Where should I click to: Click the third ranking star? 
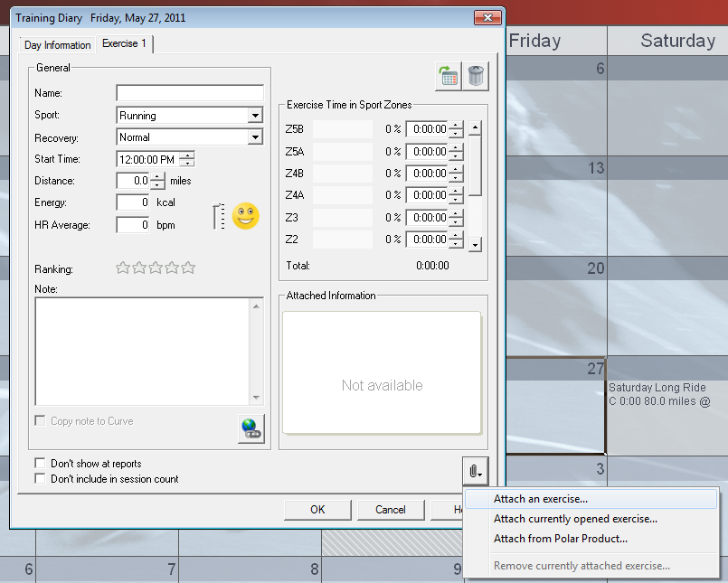(156, 268)
